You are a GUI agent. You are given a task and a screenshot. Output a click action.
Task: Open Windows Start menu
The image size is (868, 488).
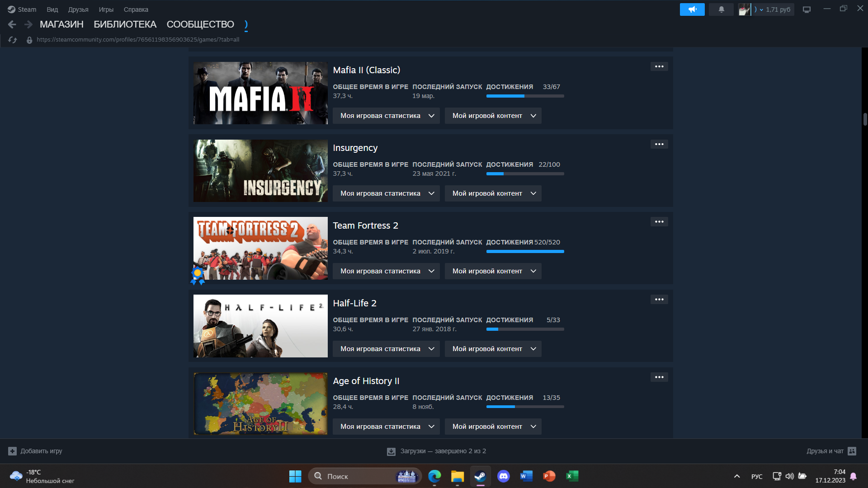click(x=295, y=476)
